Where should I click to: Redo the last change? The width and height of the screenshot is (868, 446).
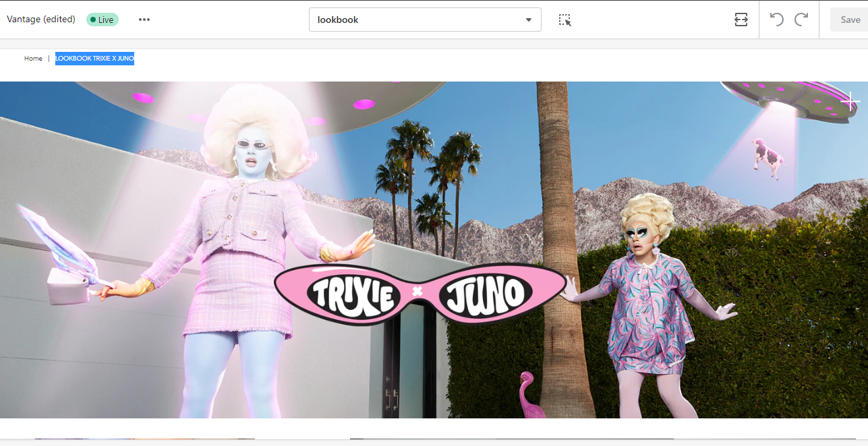click(801, 20)
